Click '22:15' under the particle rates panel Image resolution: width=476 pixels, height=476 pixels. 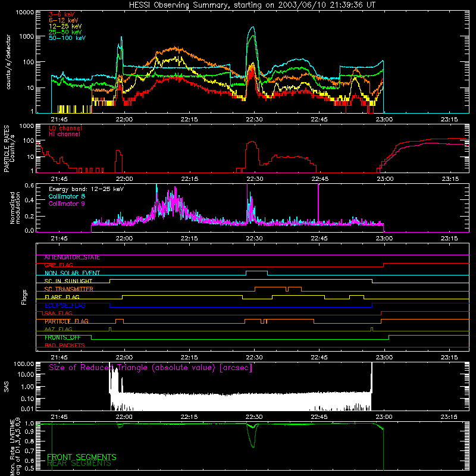pos(189,179)
